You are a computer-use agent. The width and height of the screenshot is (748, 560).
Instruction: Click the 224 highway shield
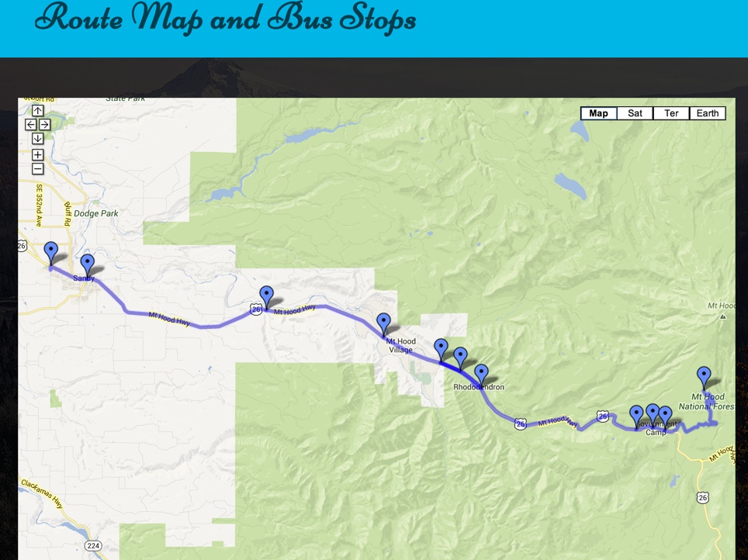coord(93,546)
